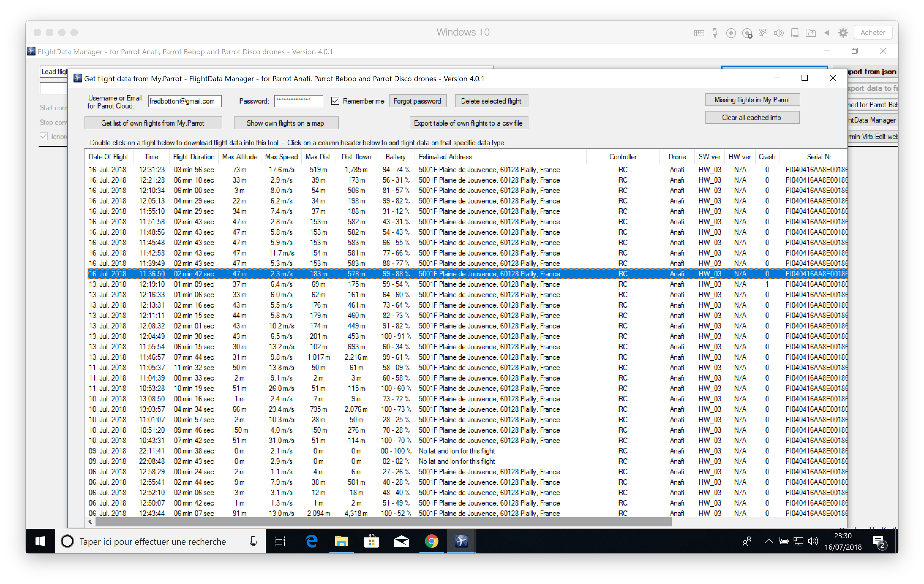Sort by Max Altitude column header
924x584 pixels.
(240, 157)
